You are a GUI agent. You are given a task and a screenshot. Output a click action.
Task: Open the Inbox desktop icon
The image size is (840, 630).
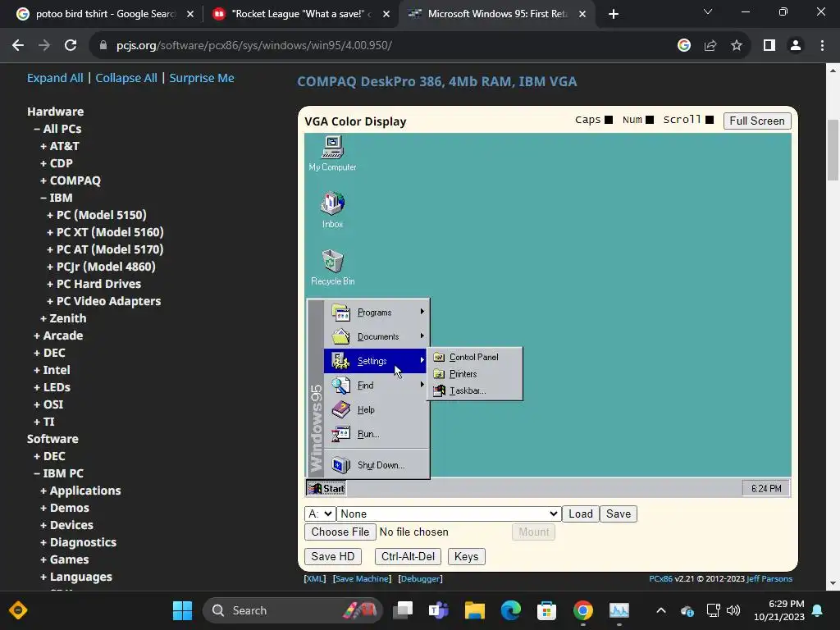pyautogui.click(x=332, y=210)
